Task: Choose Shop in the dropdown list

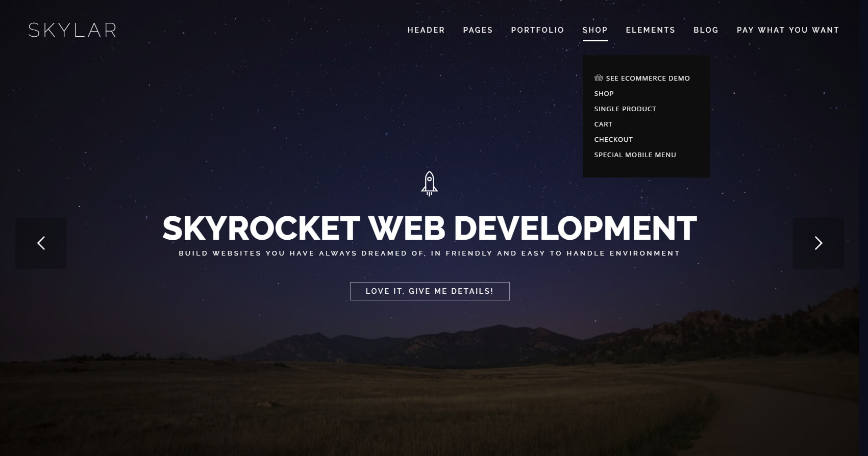Action: click(604, 93)
